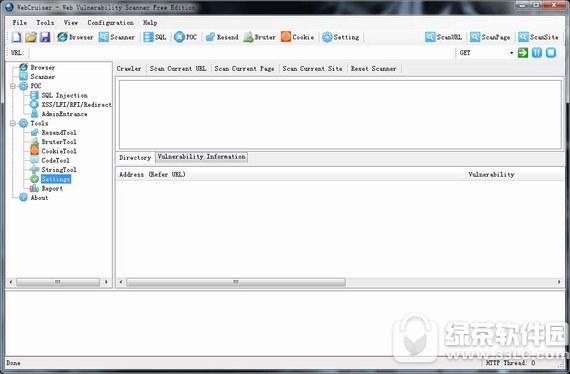Pause scanning with the blue pause icon
The image size is (570, 374).
537,53
